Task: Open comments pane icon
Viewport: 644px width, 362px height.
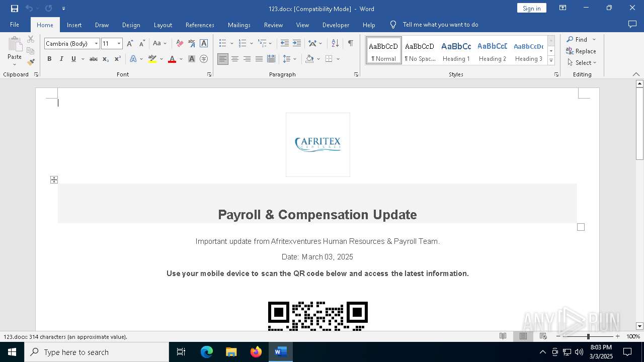Action: pyautogui.click(x=632, y=25)
